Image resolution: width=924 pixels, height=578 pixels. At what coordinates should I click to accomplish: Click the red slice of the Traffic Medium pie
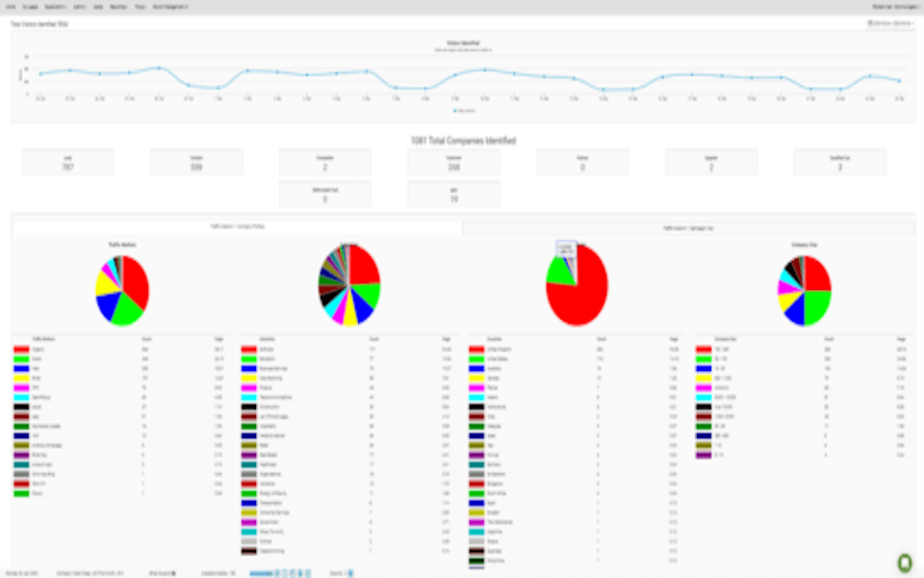[136, 280]
